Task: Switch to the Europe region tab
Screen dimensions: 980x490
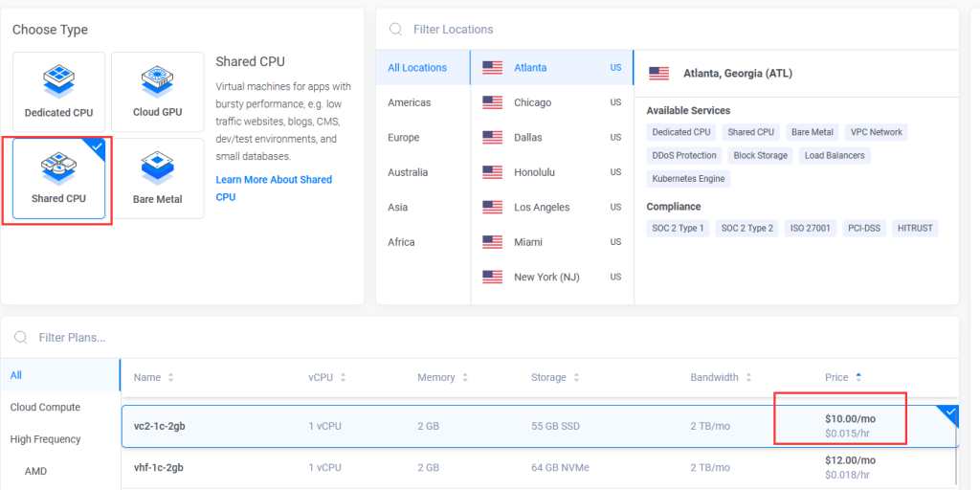Action: coord(403,138)
